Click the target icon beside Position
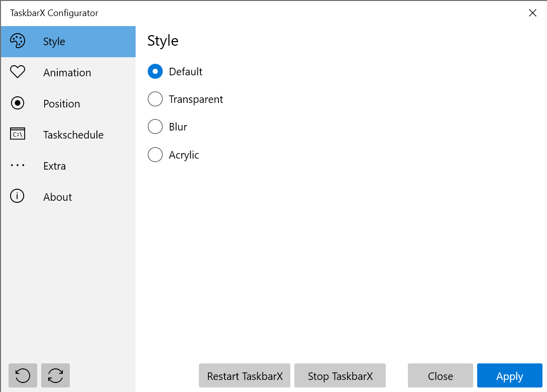 (x=18, y=103)
